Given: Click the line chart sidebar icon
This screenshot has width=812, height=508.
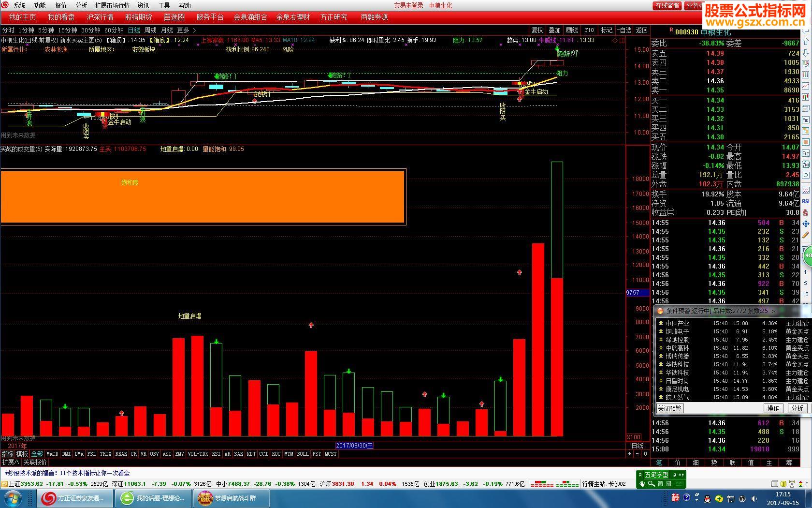Looking at the screenshot, I should (806, 86).
